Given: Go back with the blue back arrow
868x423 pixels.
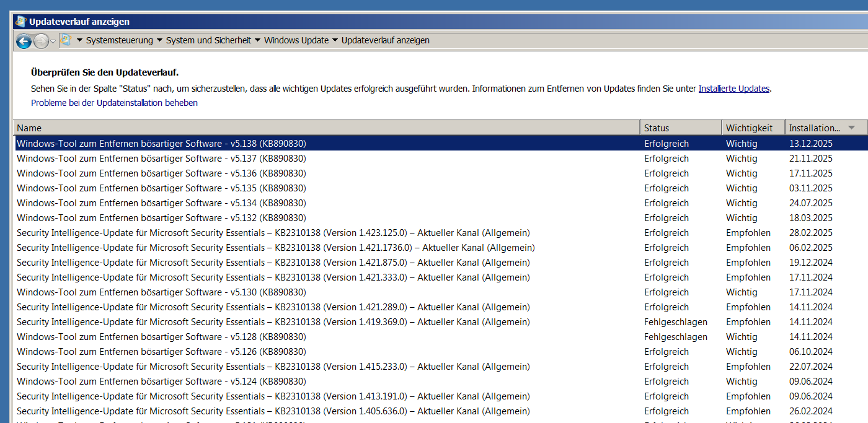Looking at the screenshot, I should (24, 41).
